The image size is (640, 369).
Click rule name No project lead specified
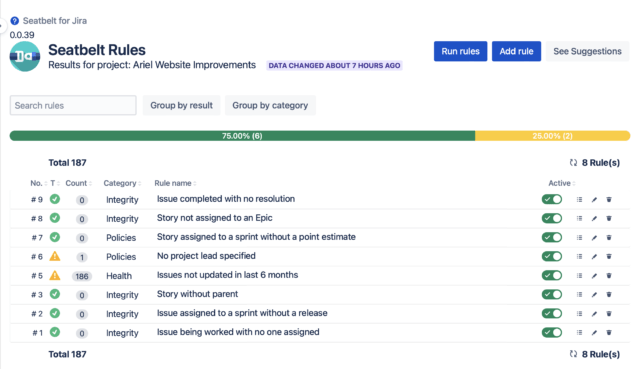coord(206,256)
